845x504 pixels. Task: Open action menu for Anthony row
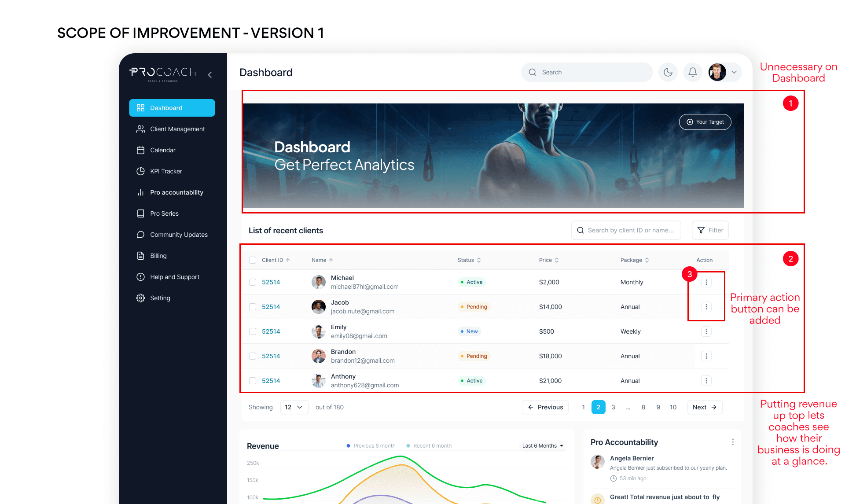[x=706, y=381]
